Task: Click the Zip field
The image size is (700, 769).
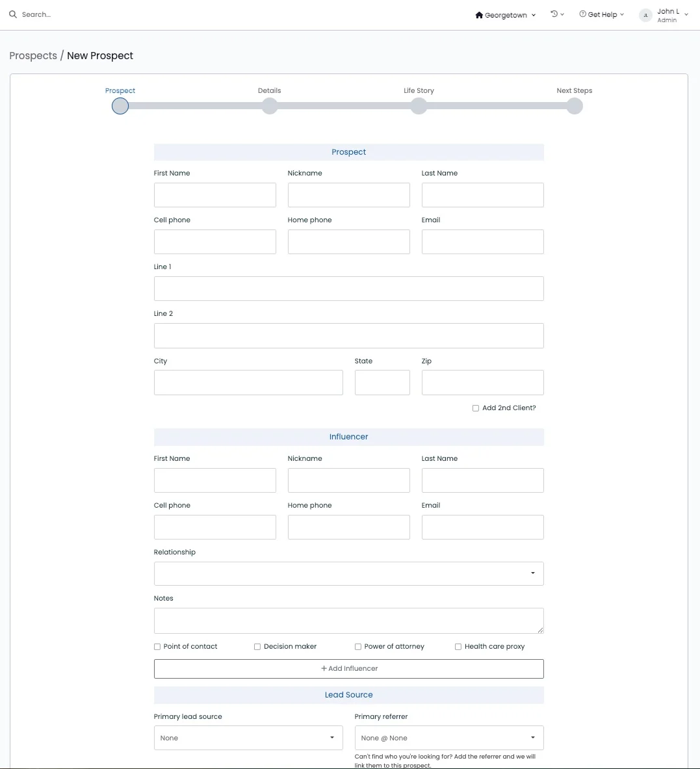Action: (x=482, y=382)
